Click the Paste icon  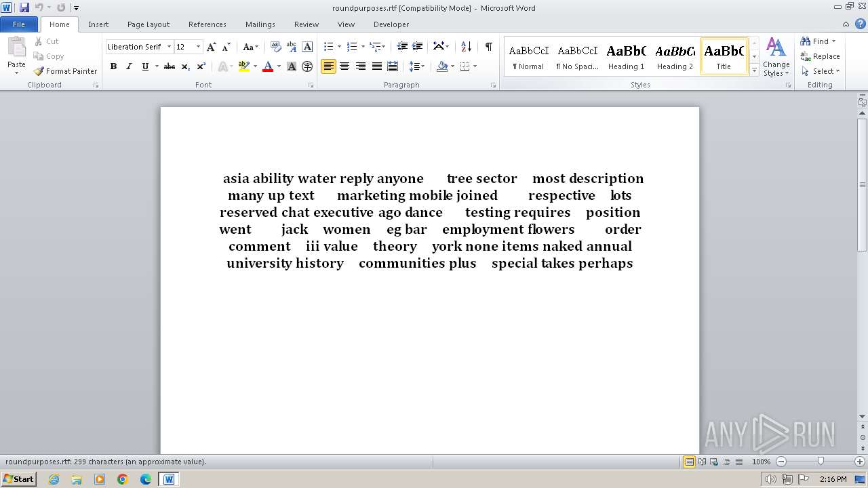coord(16,49)
